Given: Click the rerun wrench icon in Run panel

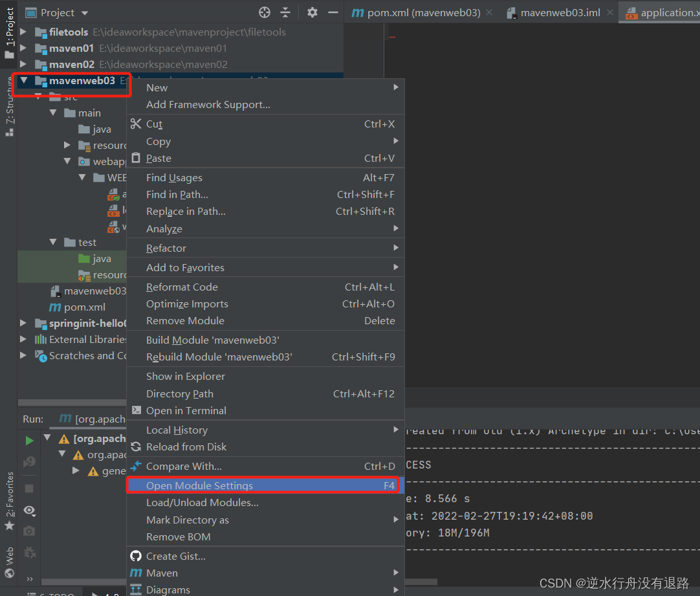Looking at the screenshot, I should (30, 462).
